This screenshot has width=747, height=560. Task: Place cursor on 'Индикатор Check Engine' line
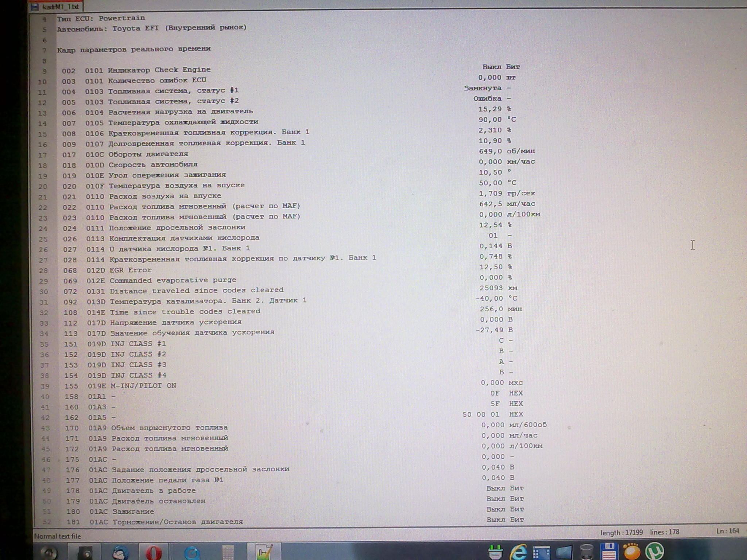pos(159,70)
